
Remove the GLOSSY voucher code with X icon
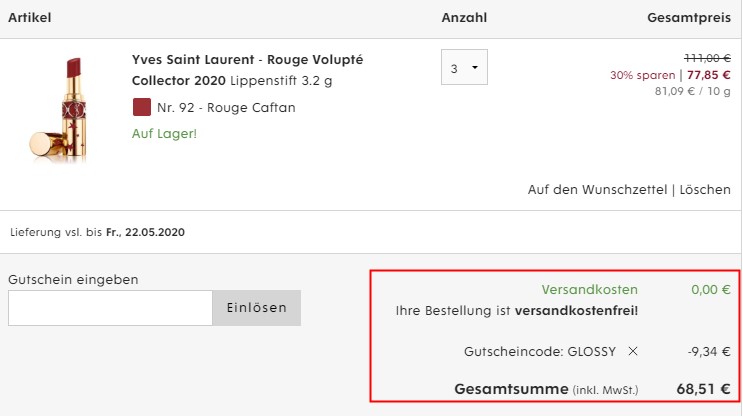click(633, 351)
